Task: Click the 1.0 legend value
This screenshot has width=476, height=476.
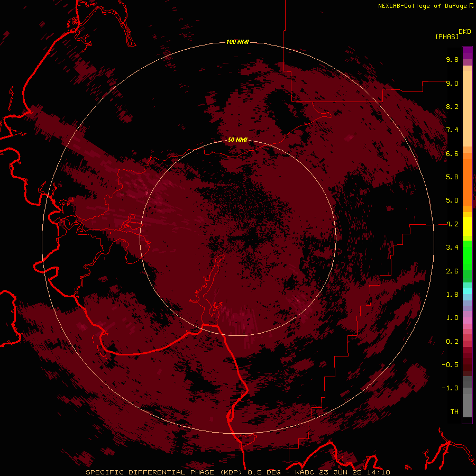Action: click(452, 318)
